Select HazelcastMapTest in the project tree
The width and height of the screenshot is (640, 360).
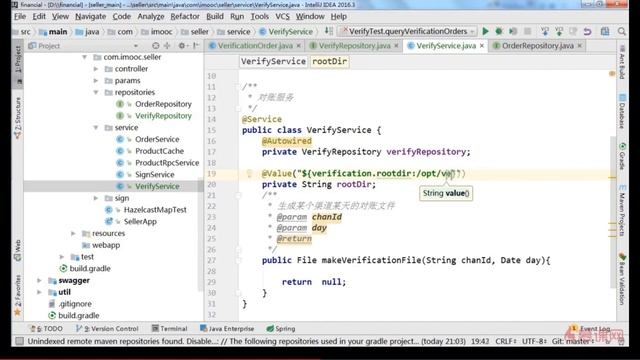point(155,210)
